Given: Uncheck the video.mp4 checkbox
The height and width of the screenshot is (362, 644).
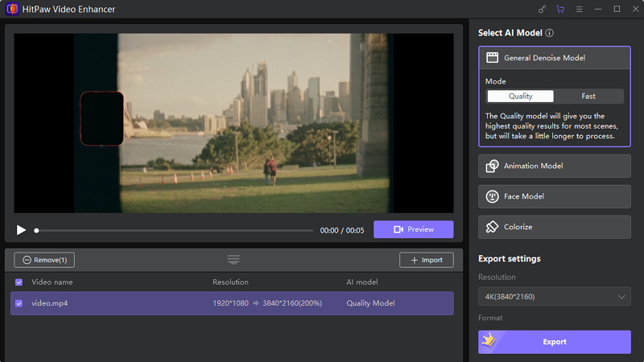Looking at the screenshot, I should pos(19,303).
